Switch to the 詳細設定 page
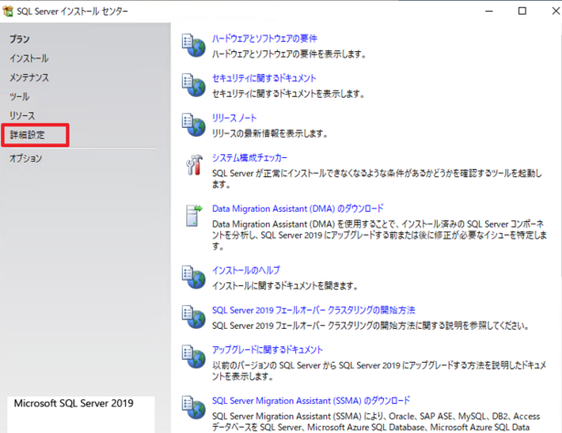The width and height of the screenshot is (562, 433). point(27,135)
